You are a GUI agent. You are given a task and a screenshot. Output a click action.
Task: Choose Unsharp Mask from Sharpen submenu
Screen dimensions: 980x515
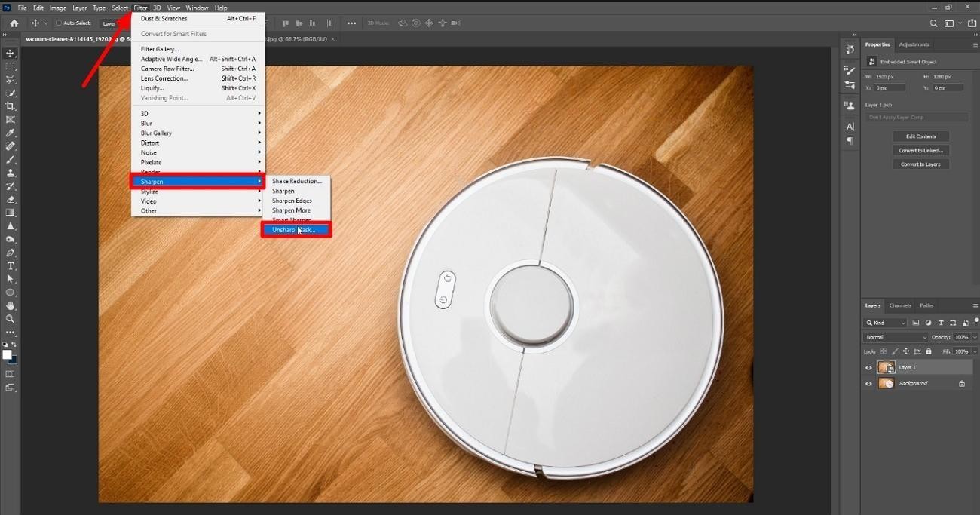(296, 229)
